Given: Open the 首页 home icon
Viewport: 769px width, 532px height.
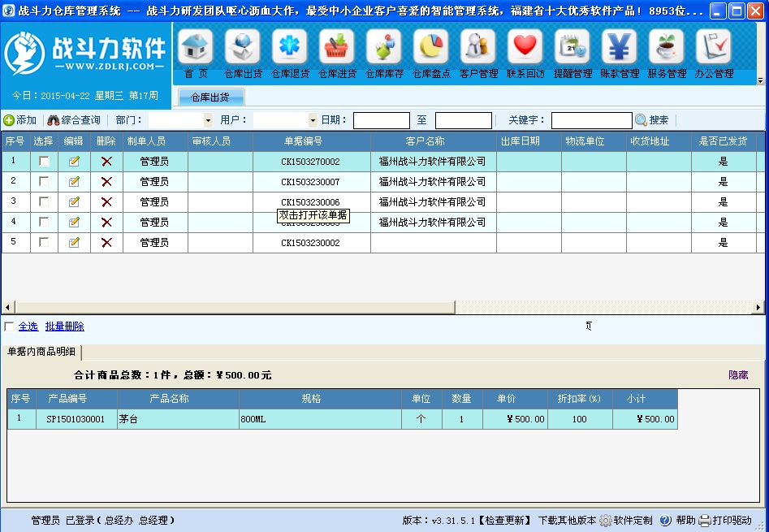Looking at the screenshot, I should [195, 48].
